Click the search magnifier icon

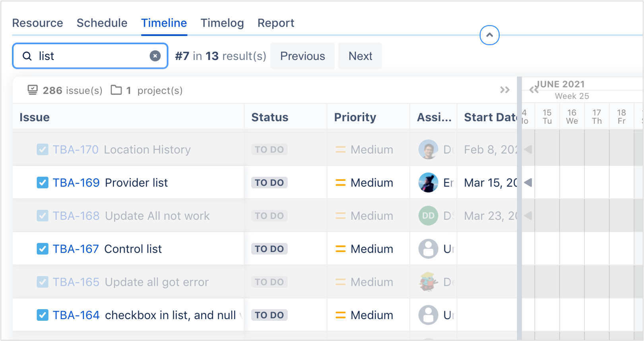pos(27,56)
